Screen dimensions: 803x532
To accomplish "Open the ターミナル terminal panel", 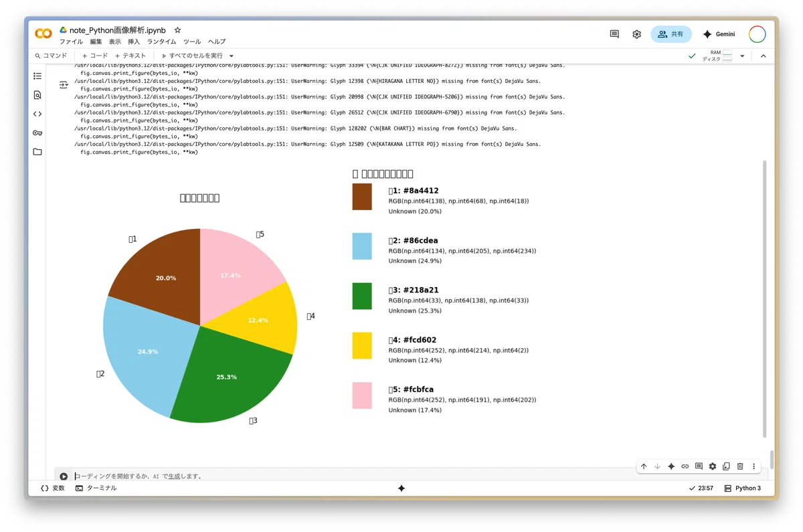I will tap(96, 489).
